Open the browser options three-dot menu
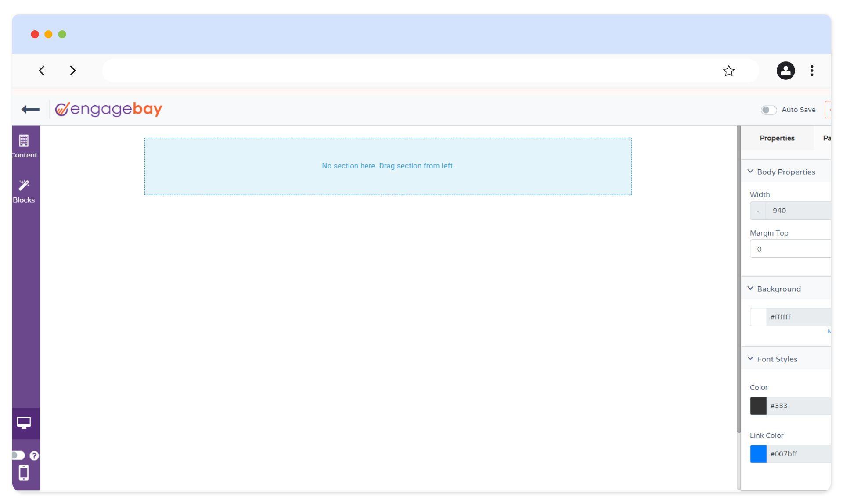 click(x=812, y=71)
